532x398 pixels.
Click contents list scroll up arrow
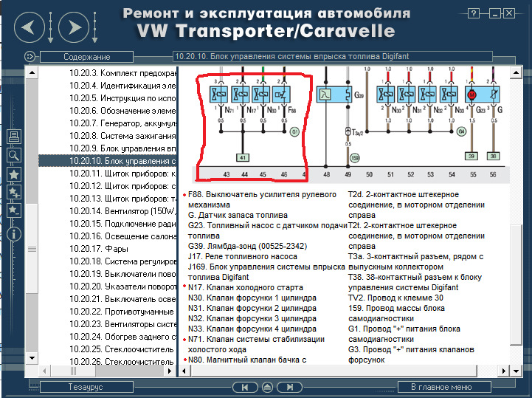click(32, 72)
